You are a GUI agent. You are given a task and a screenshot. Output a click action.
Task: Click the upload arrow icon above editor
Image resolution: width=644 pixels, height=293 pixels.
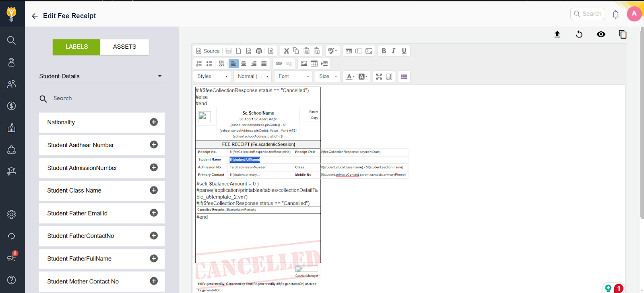[557, 35]
